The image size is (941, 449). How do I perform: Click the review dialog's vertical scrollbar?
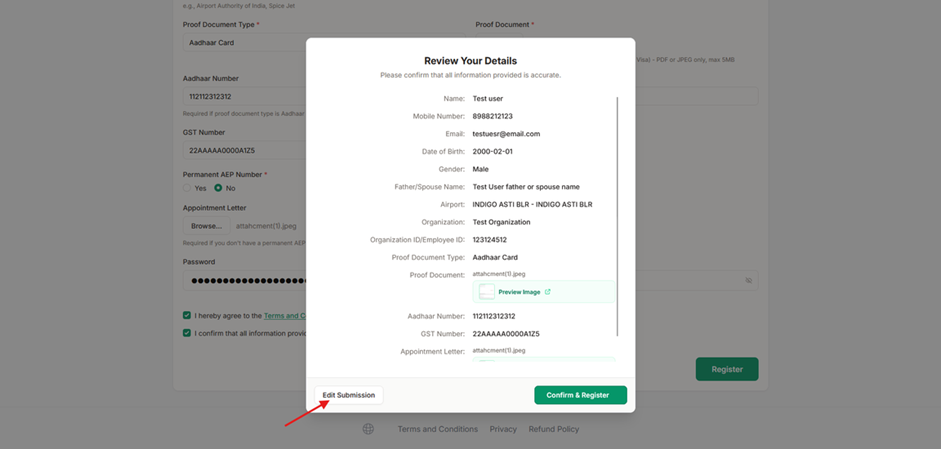pos(618,215)
